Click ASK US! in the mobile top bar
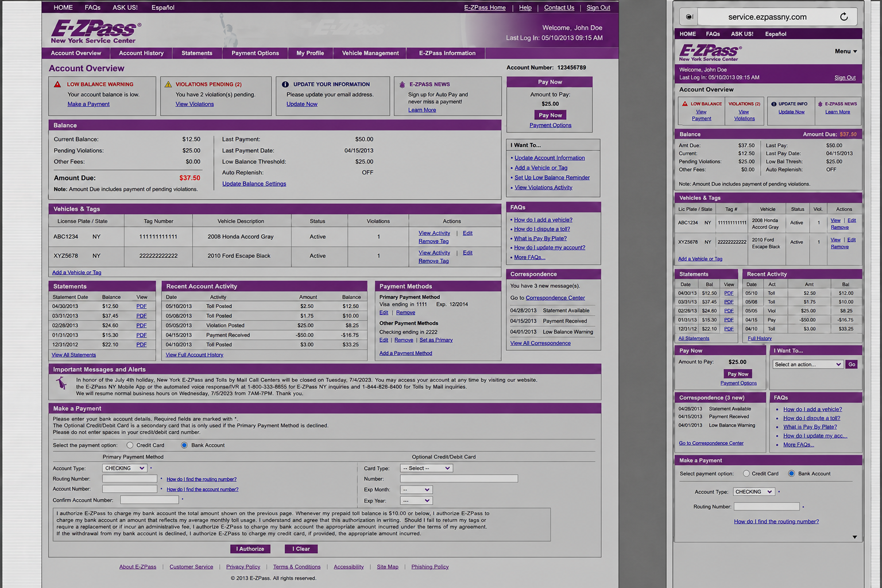Viewport: 882px width, 588px height. [742, 34]
